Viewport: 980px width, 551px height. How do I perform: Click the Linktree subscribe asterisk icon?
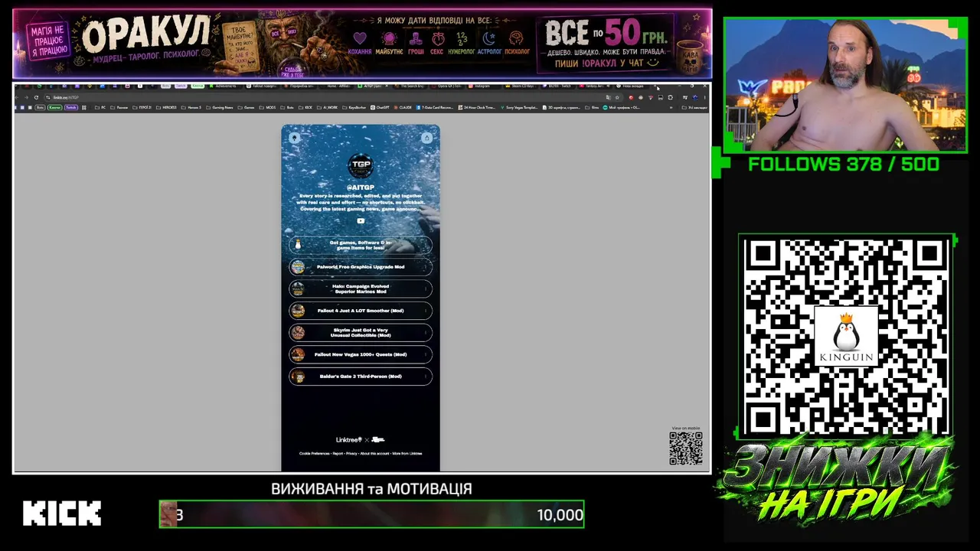pos(295,138)
